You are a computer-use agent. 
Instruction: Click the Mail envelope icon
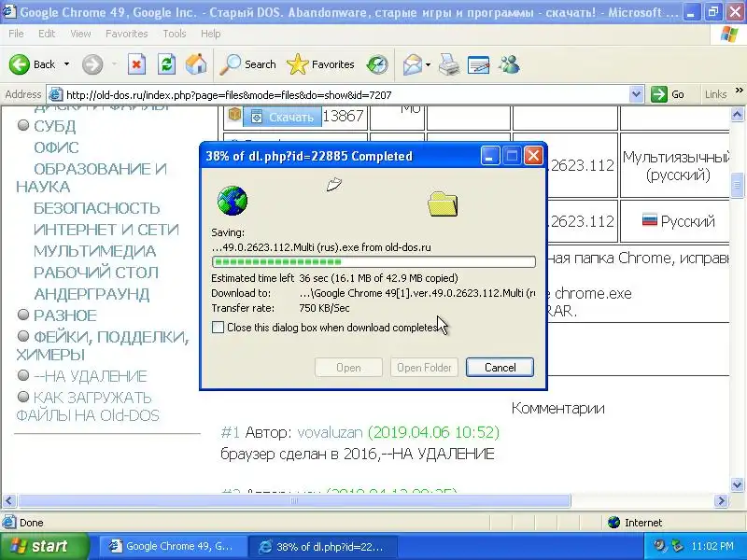point(413,64)
